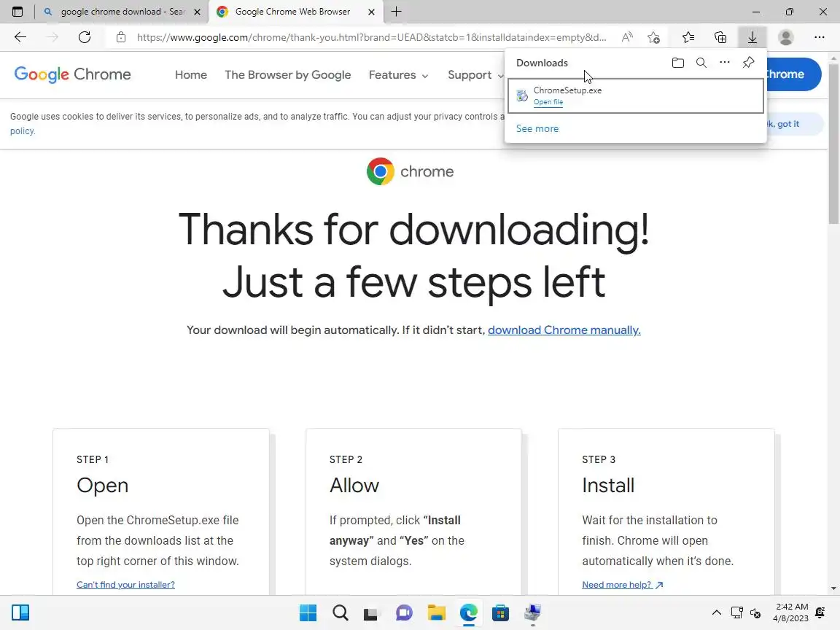This screenshot has width=840, height=630.
Task: Open the cookie policy link
Action: coord(23,131)
